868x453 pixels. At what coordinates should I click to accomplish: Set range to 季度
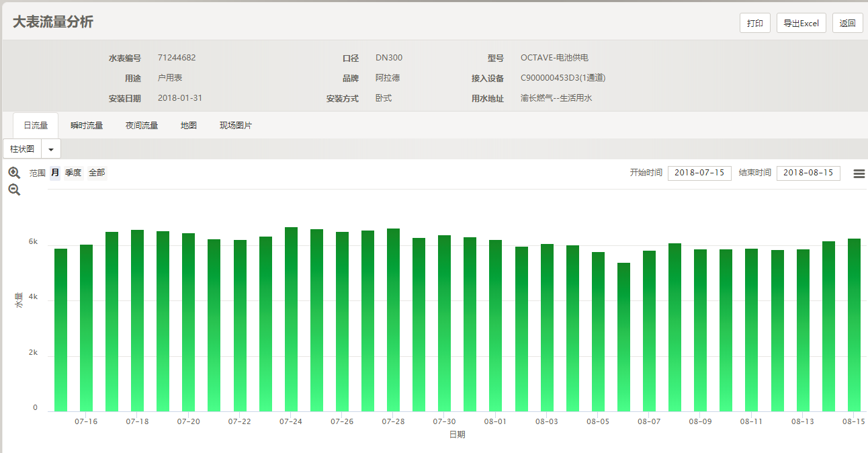[73, 173]
